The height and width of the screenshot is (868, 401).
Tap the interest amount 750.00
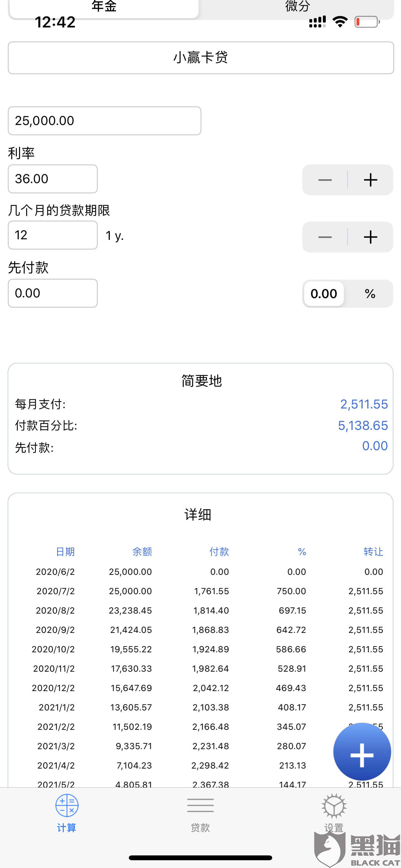pyautogui.click(x=292, y=591)
